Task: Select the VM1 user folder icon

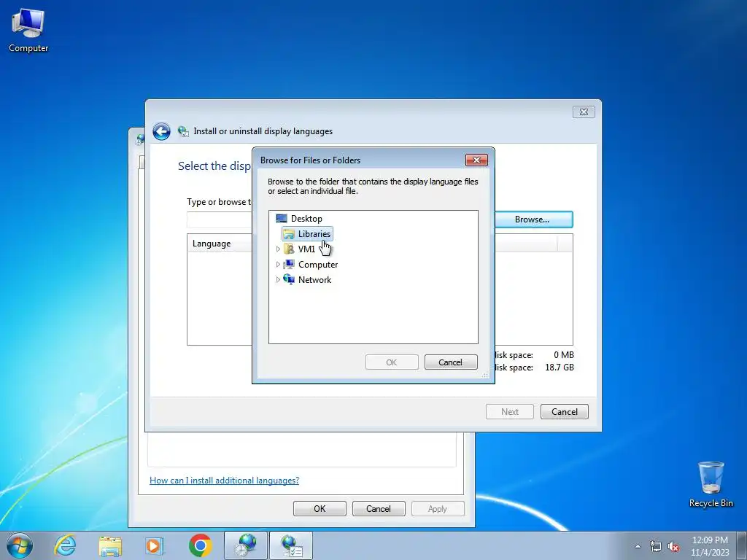Action: pyautogui.click(x=289, y=249)
